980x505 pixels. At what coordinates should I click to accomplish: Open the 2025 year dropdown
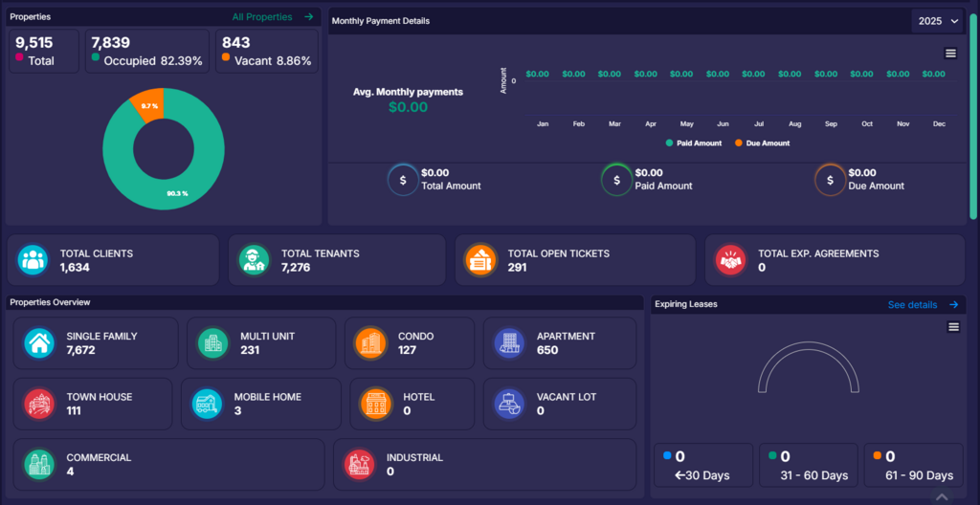[x=938, y=21]
